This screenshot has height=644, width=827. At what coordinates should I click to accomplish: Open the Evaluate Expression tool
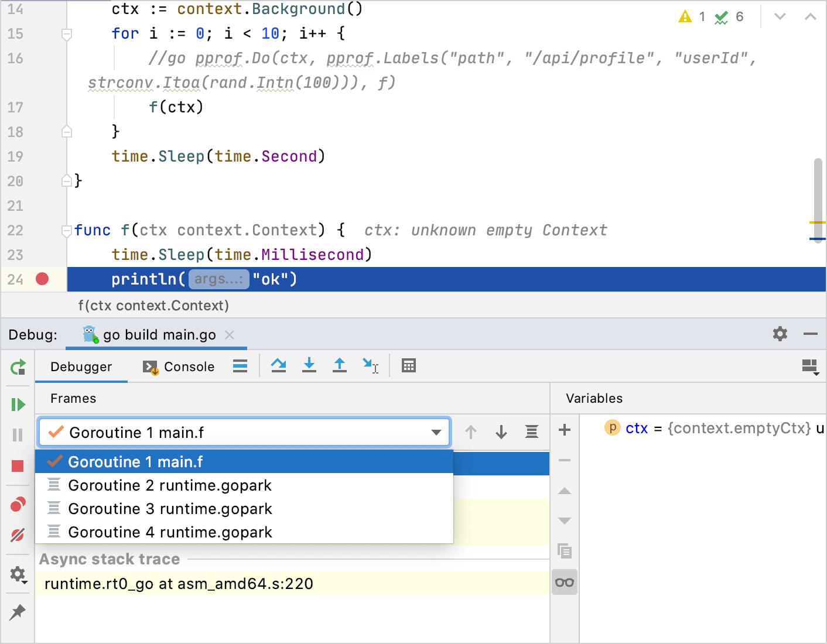[x=408, y=365]
